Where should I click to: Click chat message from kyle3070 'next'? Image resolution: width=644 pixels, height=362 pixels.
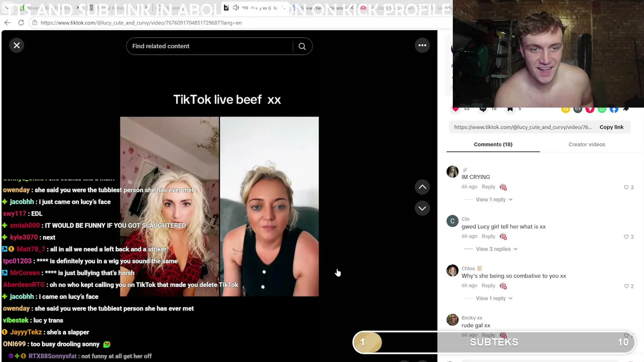[29, 237]
